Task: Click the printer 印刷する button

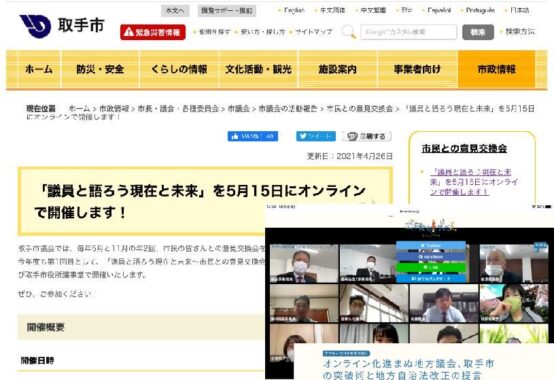Action: coord(367,136)
